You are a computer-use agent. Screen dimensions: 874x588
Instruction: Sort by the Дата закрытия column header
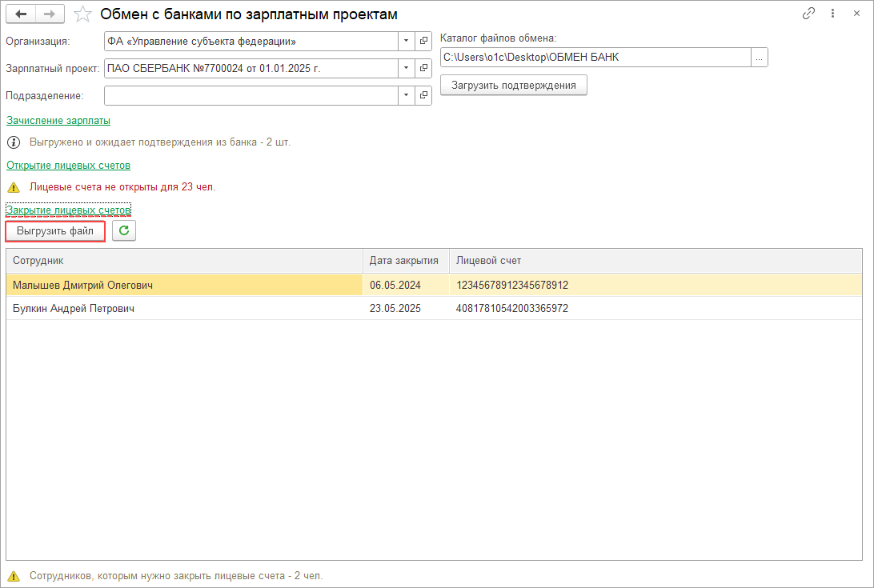[x=404, y=261]
